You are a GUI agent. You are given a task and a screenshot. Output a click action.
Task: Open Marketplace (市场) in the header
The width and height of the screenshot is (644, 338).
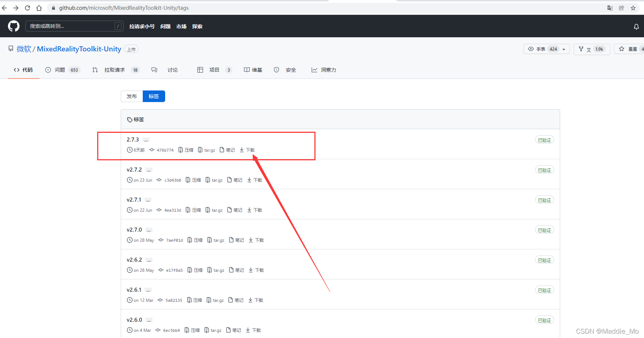click(181, 26)
